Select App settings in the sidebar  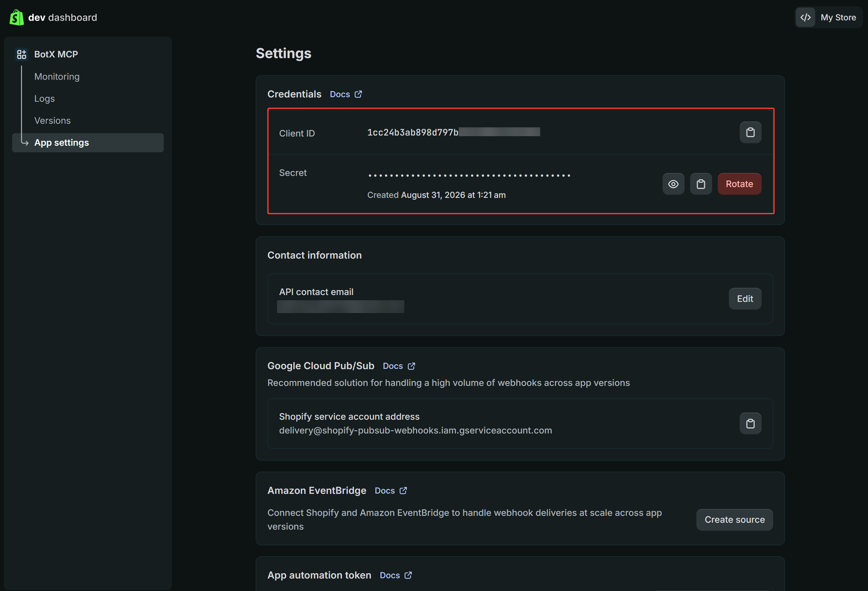pyautogui.click(x=88, y=143)
